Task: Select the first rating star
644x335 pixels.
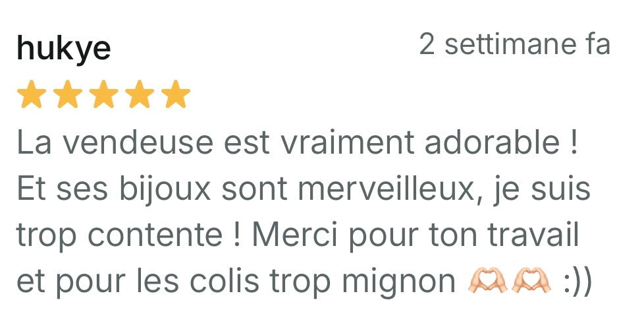Action: coord(31,94)
